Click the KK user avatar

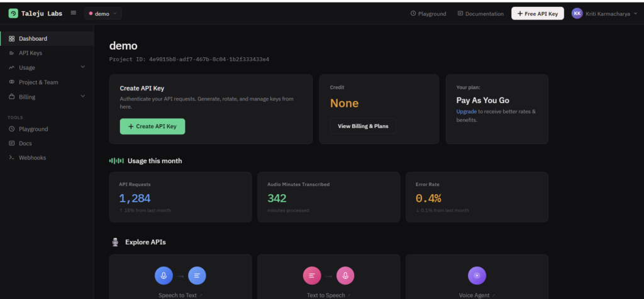577,13
